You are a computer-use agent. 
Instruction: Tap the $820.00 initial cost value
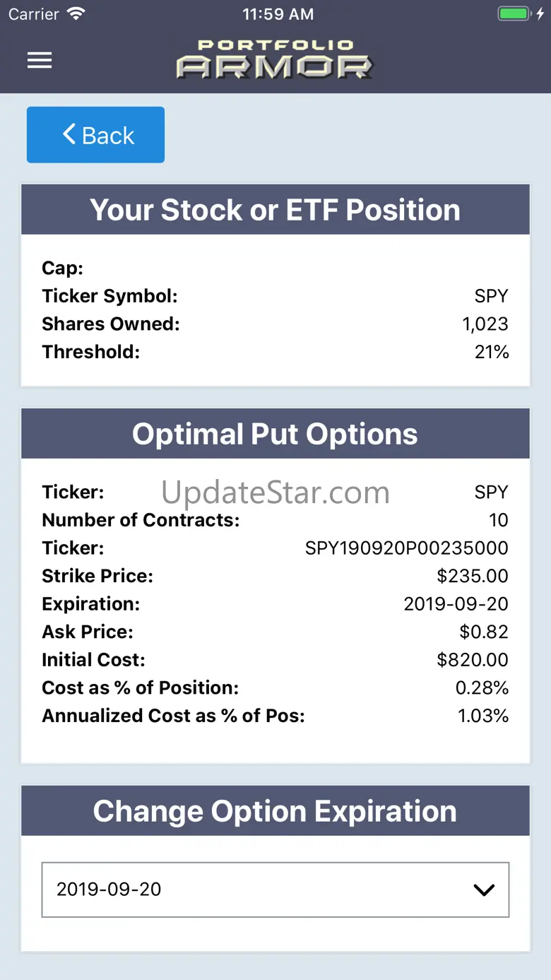point(473,660)
